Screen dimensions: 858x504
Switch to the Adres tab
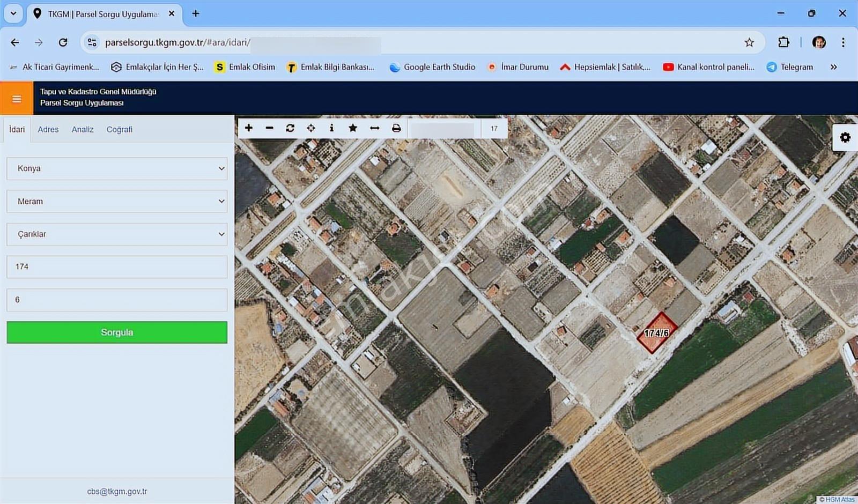[x=48, y=129]
